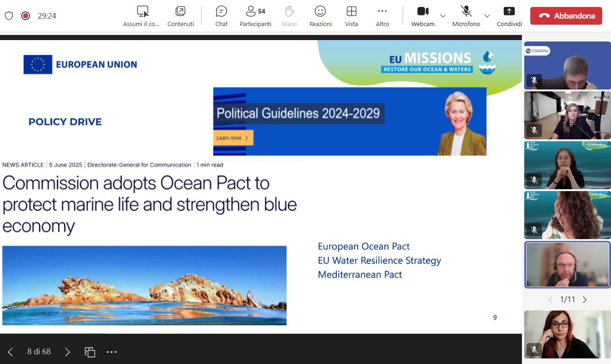Click muted mic icon on bottom participant tile
611x364 pixels.
click(x=535, y=350)
